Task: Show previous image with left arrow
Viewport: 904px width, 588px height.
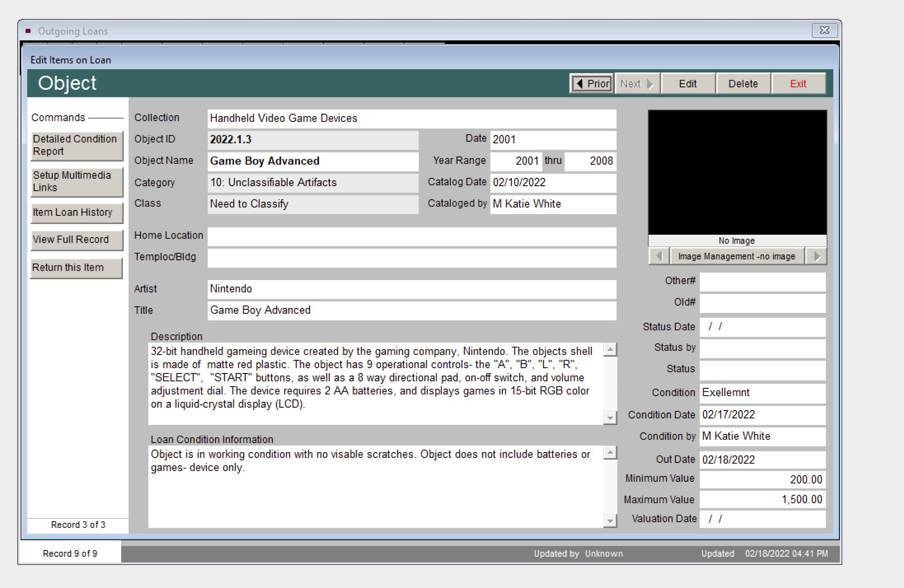Action: [x=659, y=256]
